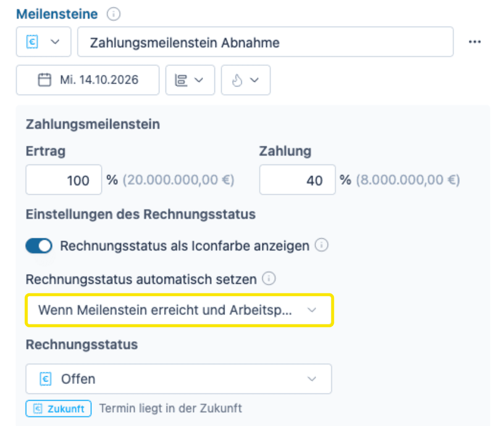
Task: Click the Ertrag field label
Action: 46,151
